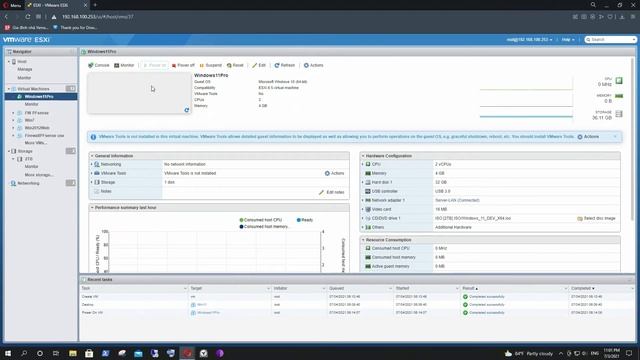Image resolution: width=640 pixels, height=360 pixels.
Task: Focus the ESXi Search field
Action: [611, 40]
